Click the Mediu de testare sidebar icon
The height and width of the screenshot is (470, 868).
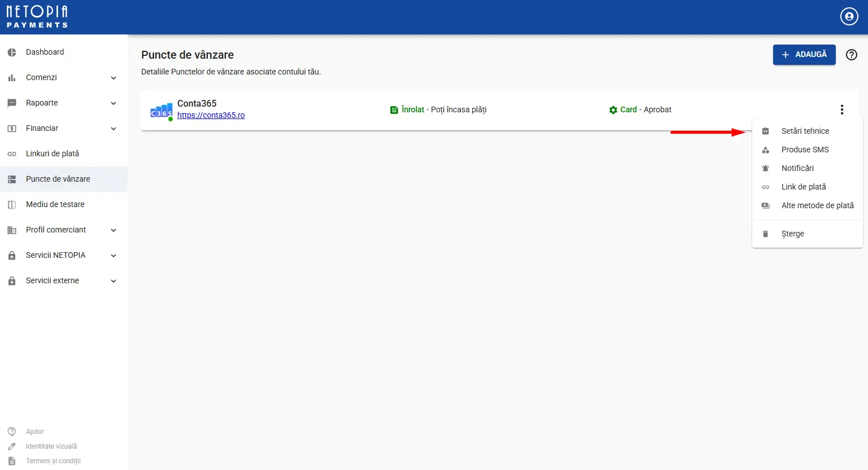(x=12, y=205)
